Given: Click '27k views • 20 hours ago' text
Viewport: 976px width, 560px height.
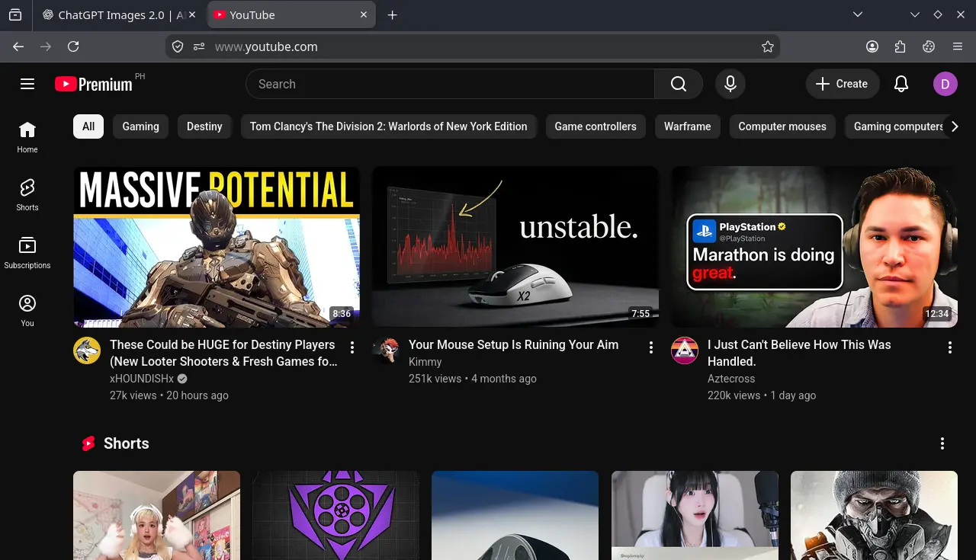Looking at the screenshot, I should 169,395.
